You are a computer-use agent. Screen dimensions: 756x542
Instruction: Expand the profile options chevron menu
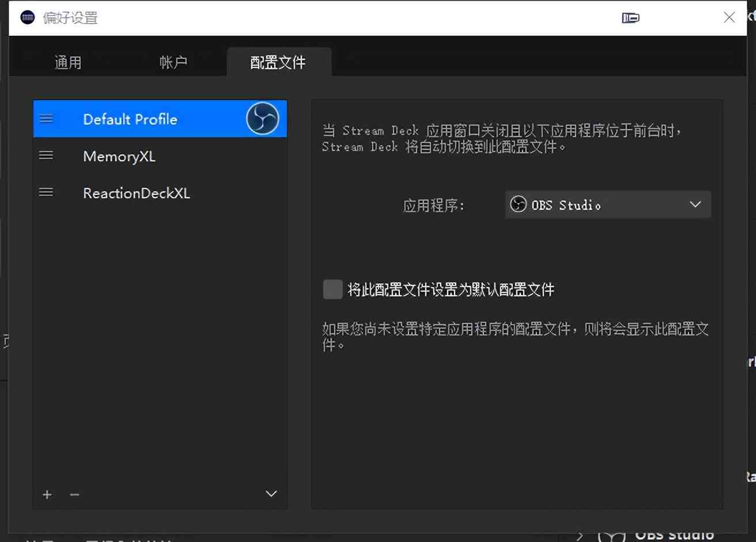pos(271,494)
